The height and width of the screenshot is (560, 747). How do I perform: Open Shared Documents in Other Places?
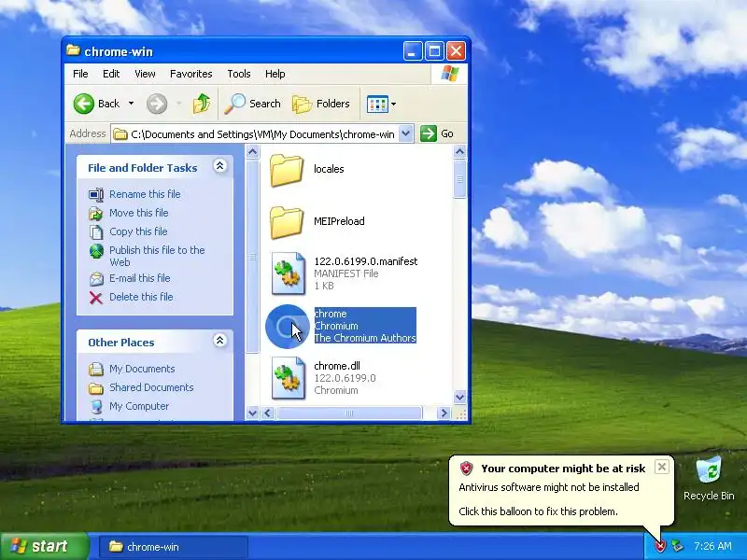[x=151, y=387]
